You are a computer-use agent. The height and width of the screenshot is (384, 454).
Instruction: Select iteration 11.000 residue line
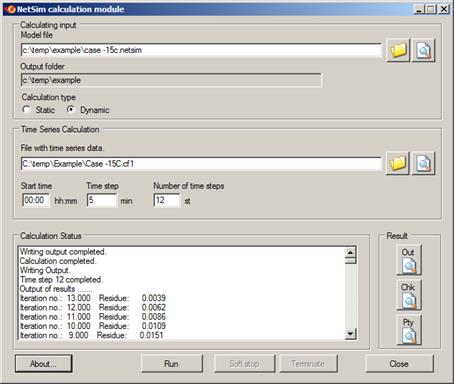pos(93,317)
